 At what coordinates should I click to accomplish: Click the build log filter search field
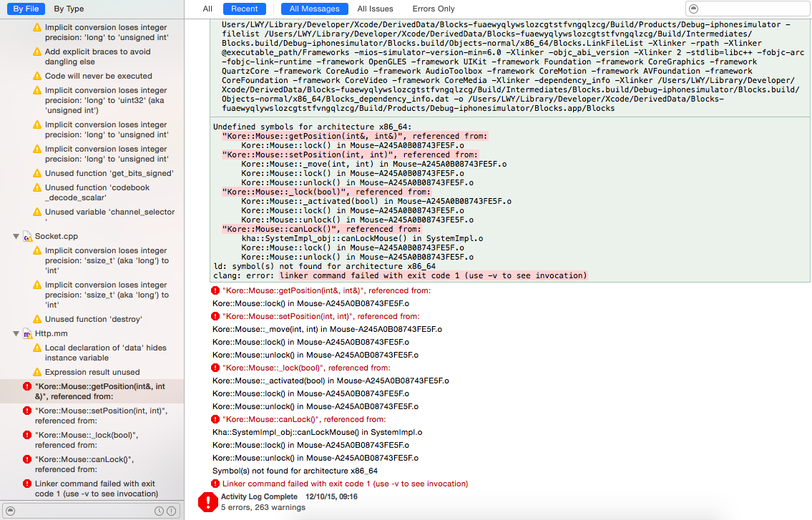[748, 9]
